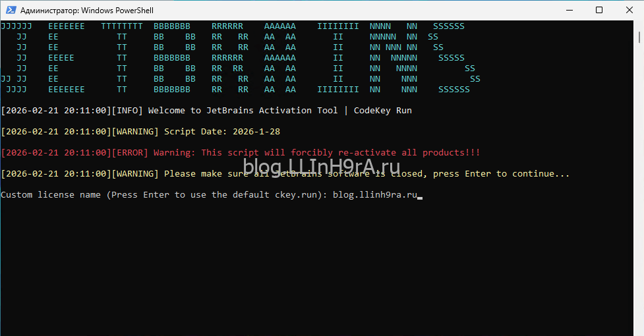This screenshot has height=336, width=644.
Task: Click the first [WARNING] tag beside Script Date
Action: pyautogui.click(x=135, y=132)
